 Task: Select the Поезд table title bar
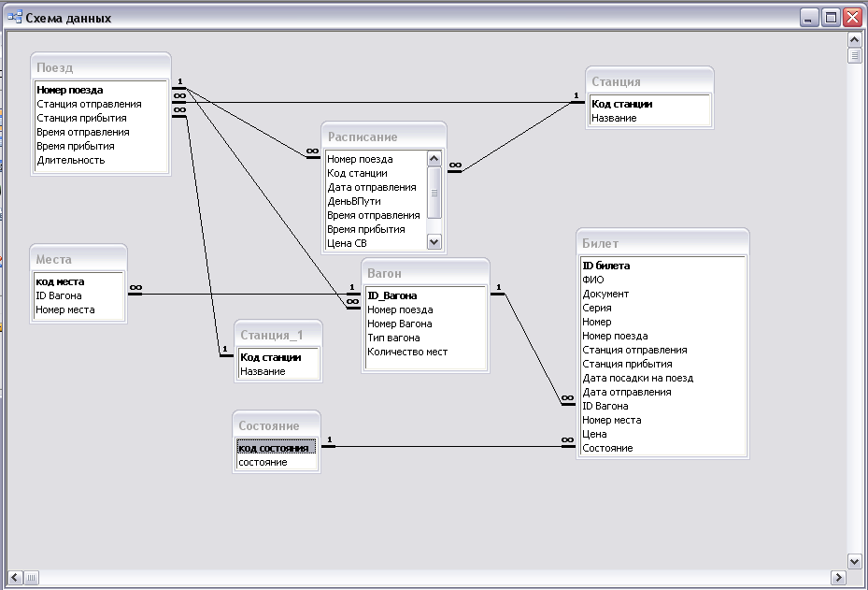[x=101, y=67]
